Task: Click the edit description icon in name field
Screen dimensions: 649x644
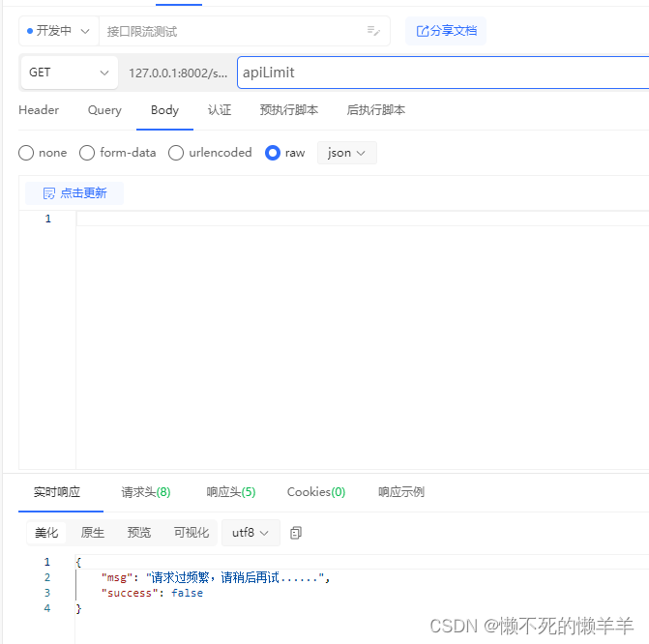Action: click(373, 31)
